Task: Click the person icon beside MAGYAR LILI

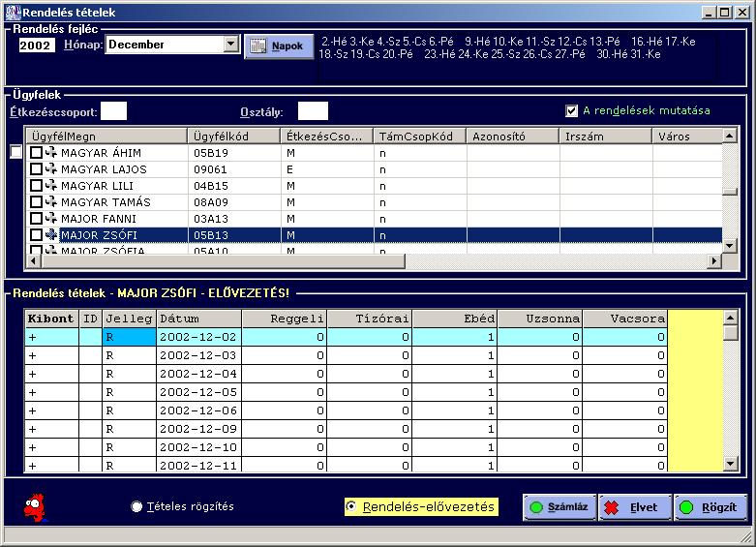Action: [51, 186]
